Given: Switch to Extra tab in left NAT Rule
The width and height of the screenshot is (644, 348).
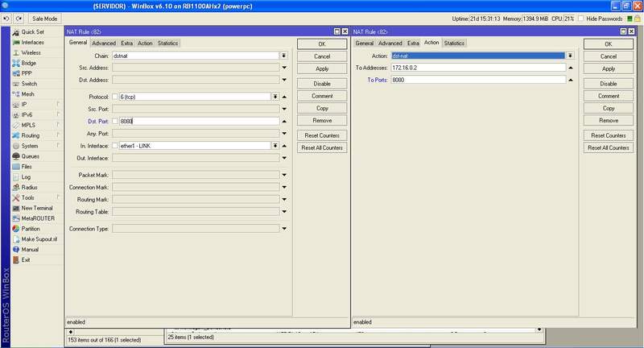Looking at the screenshot, I should [x=127, y=43].
